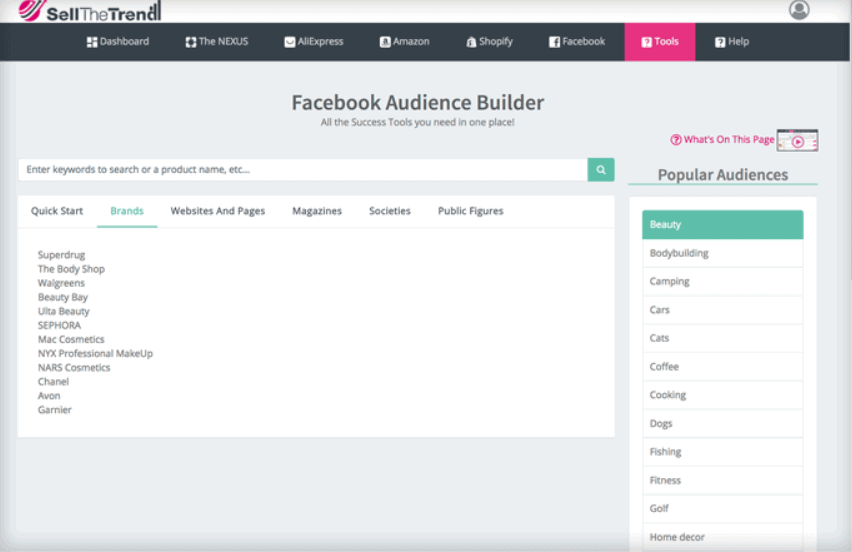Play the What's On This Page video thumbnail
This screenshot has width=852, height=552.
click(x=797, y=141)
